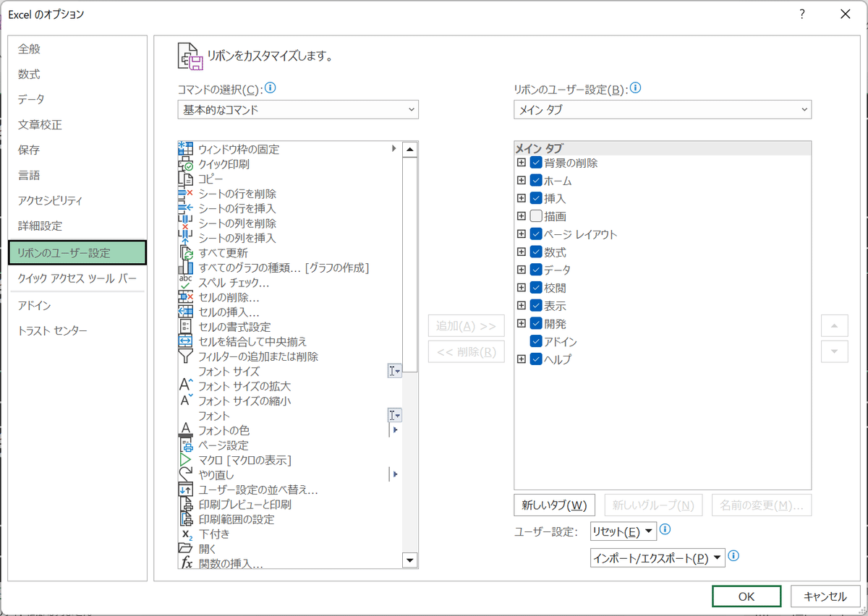This screenshot has width=868, height=616.
Task: Click the シートの列を削除 icon
Action: coord(185,223)
